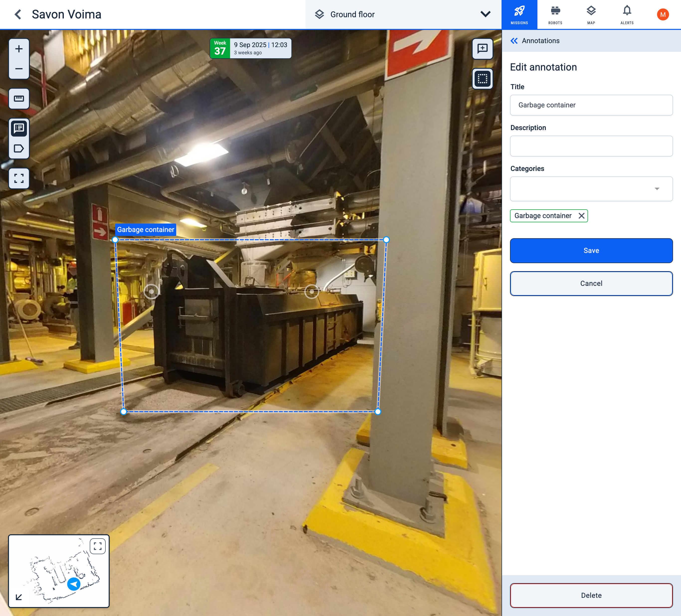This screenshot has width=681, height=616.
Task: Switch to the Robots tab
Action: tap(555, 14)
